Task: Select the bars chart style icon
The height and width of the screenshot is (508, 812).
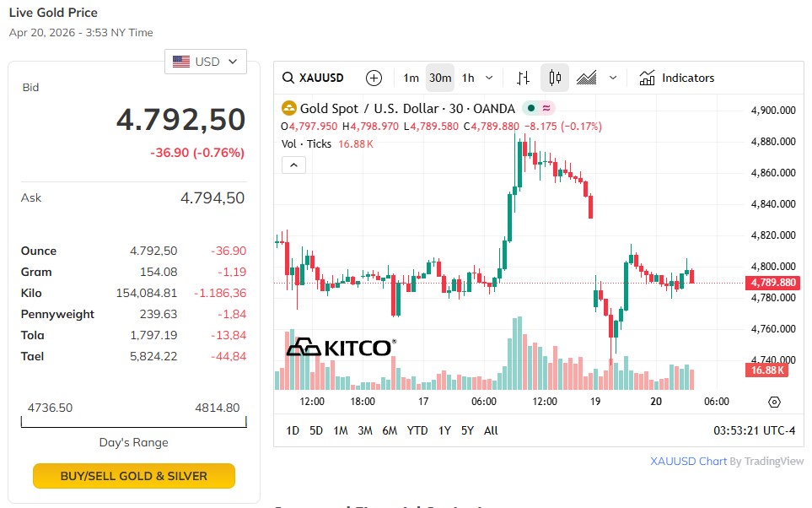Action: click(523, 78)
